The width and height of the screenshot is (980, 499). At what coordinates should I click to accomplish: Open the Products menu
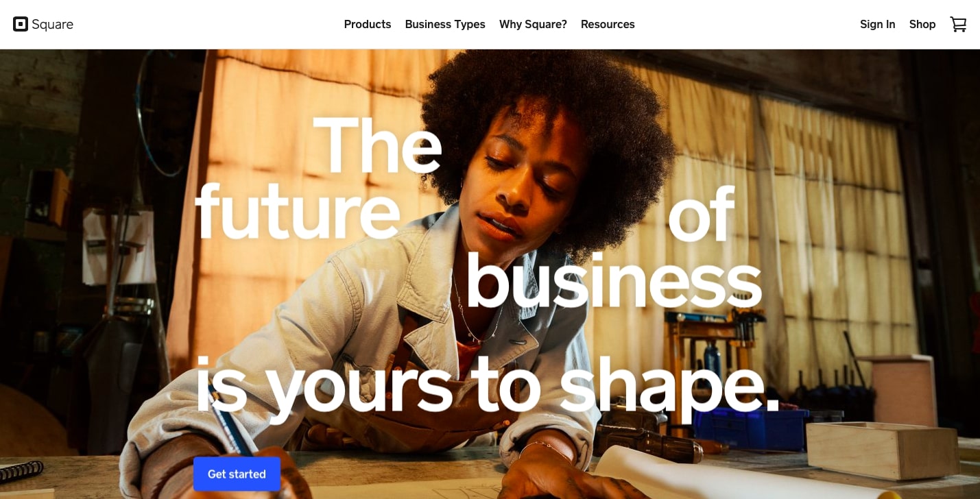click(x=368, y=25)
